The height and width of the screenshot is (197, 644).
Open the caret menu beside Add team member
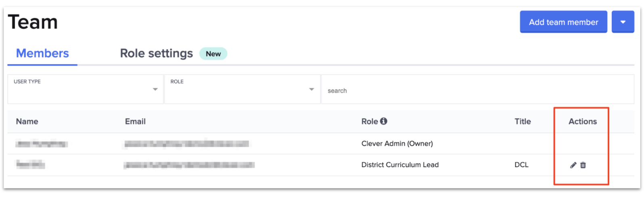point(623,22)
